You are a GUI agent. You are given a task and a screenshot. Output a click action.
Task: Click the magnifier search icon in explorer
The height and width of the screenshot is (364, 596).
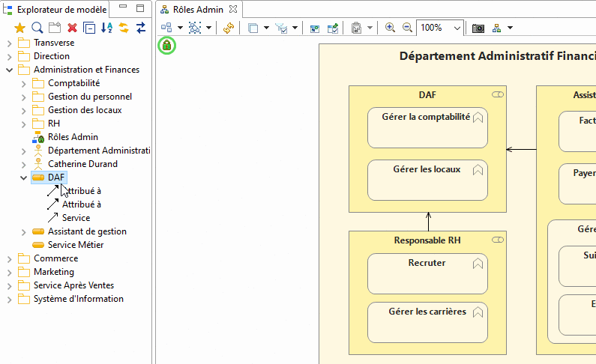point(37,28)
